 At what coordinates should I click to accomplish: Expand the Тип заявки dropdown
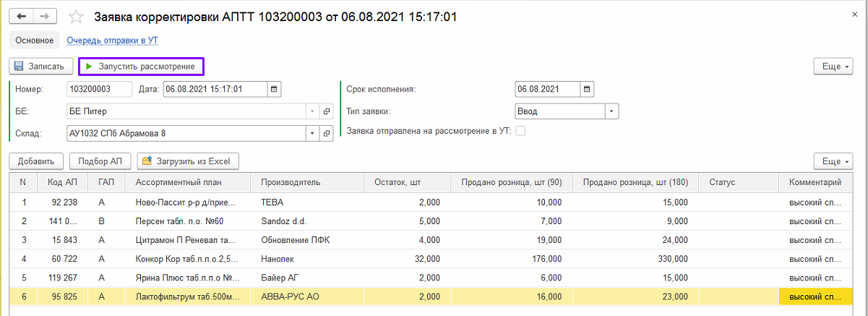(x=611, y=111)
